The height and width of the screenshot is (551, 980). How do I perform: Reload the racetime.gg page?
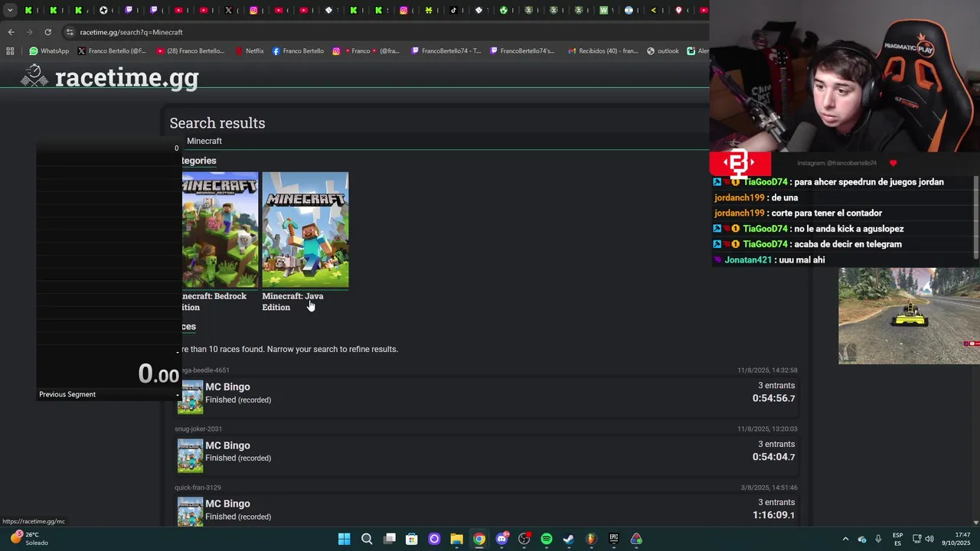(x=47, y=32)
